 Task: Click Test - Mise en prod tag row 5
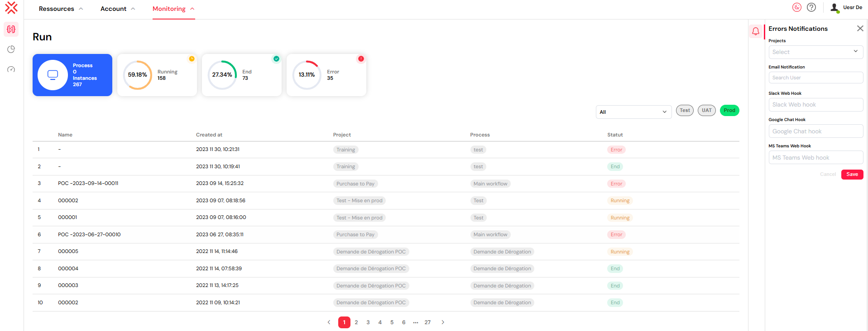[x=360, y=218]
